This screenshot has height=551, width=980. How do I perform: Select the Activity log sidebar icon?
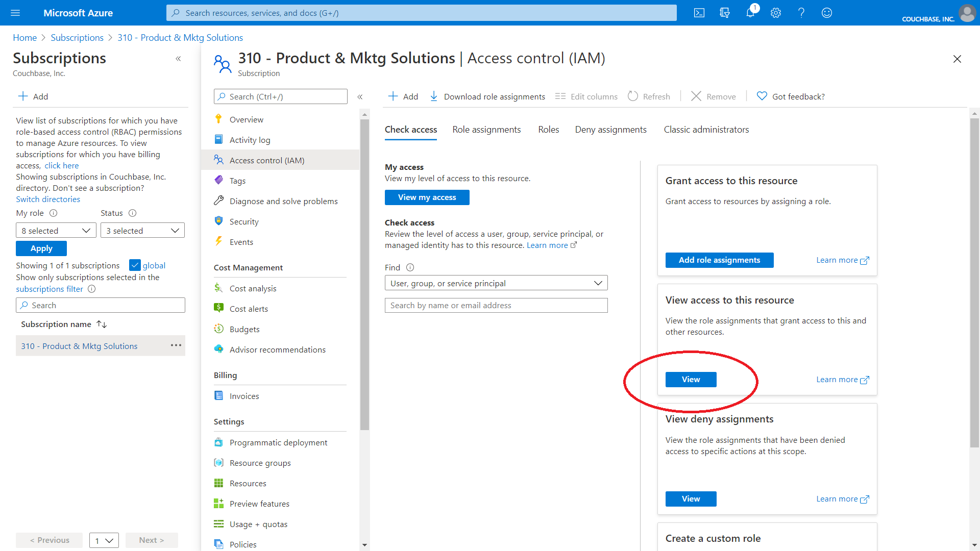click(219, 139)
